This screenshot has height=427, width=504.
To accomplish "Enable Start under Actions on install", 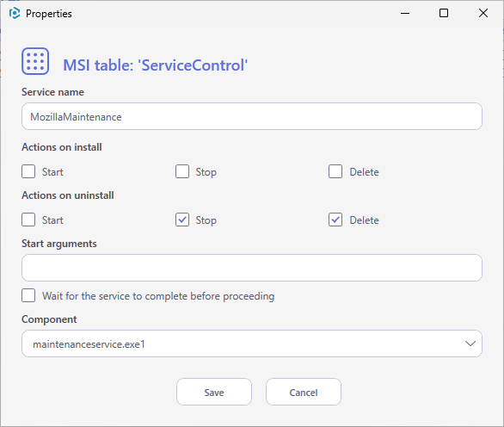I will (x=28, y=171).
